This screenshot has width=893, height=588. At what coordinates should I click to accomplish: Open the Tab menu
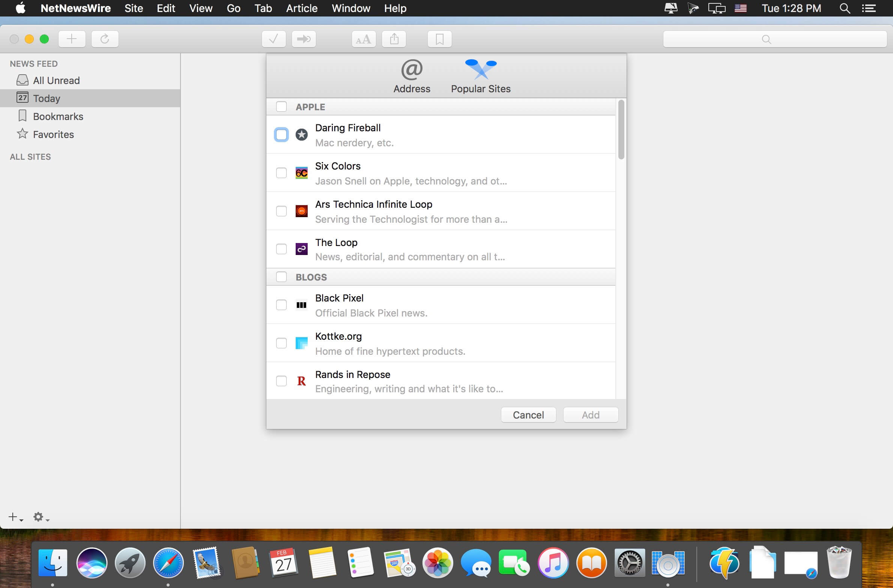[x=263, y=8]
